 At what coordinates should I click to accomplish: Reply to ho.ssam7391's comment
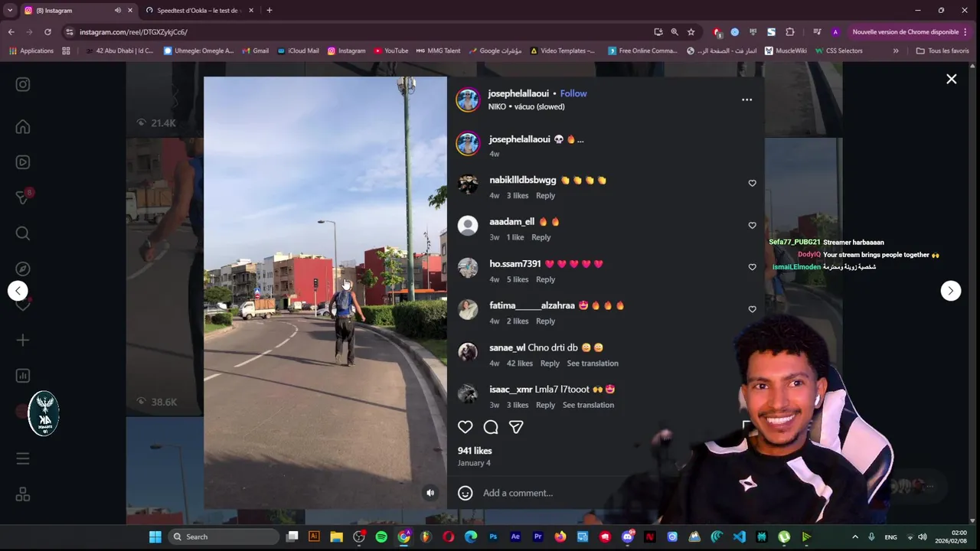coord(546,279)
